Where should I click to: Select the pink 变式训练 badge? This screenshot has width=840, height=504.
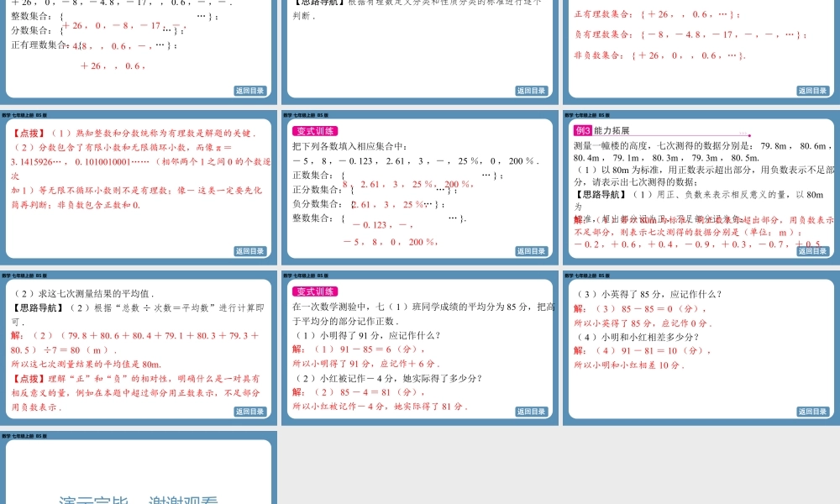[316, 131]
